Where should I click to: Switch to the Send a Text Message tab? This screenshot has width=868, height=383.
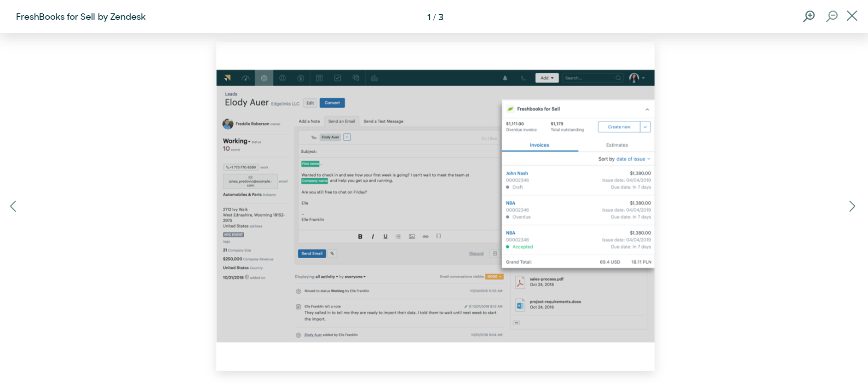click(383, 122)
